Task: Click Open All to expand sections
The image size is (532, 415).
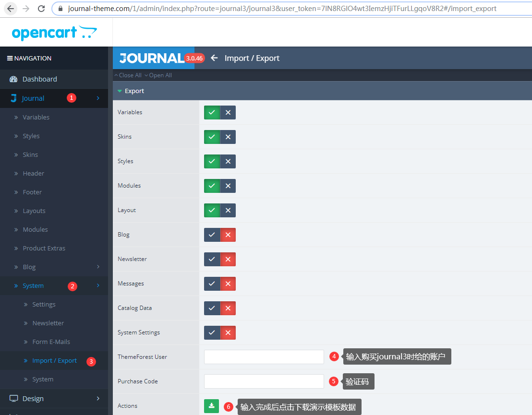Action: (x=158, y=75)
